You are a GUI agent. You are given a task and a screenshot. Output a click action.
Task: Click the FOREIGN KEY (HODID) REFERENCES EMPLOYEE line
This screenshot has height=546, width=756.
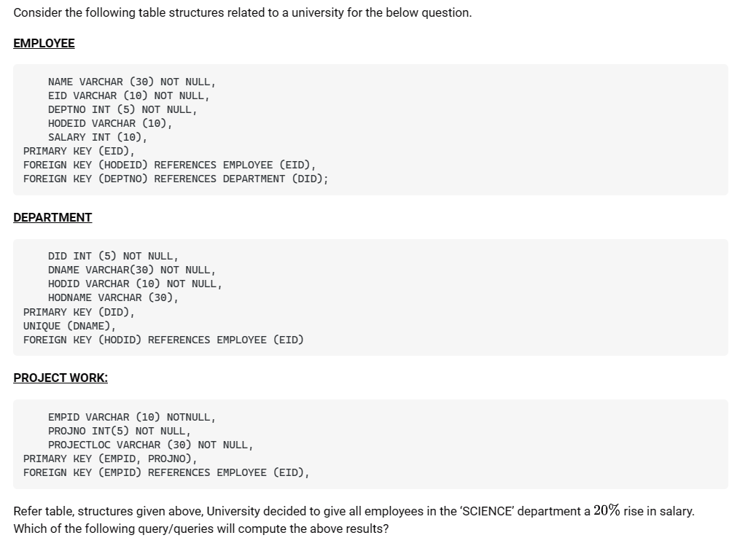coord(163,340)
